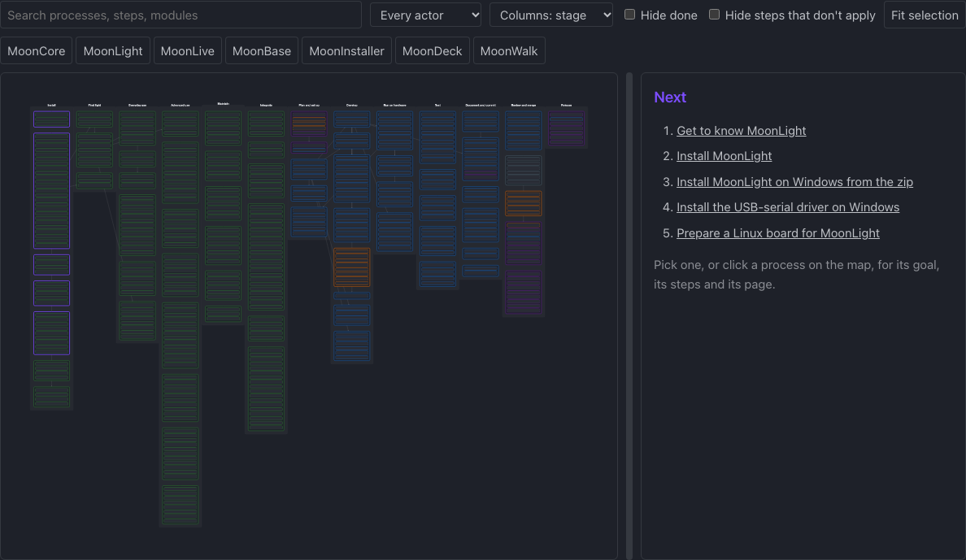Enable the Hide done checkbox
The image size is (966, 560).
[x=629, y=14]
